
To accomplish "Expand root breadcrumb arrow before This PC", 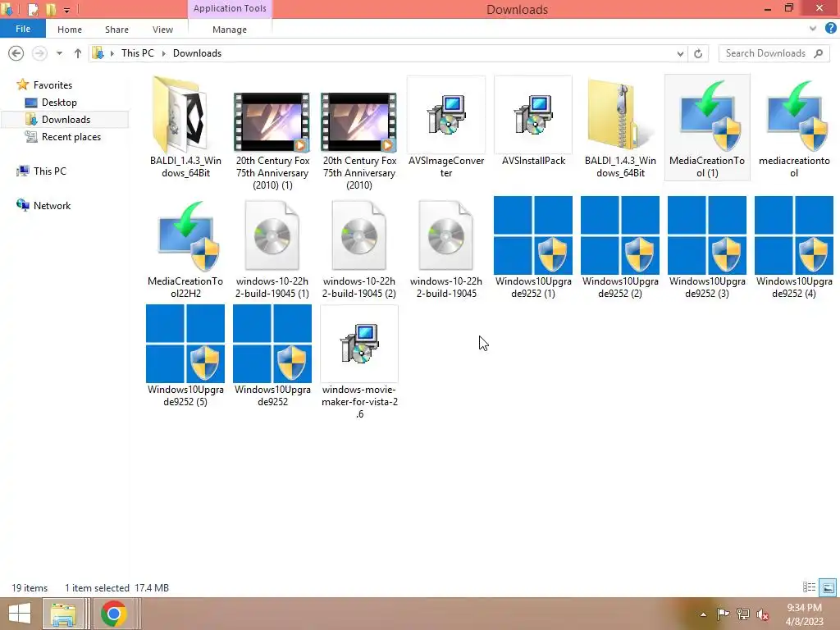I will click(x=112, y=53).
